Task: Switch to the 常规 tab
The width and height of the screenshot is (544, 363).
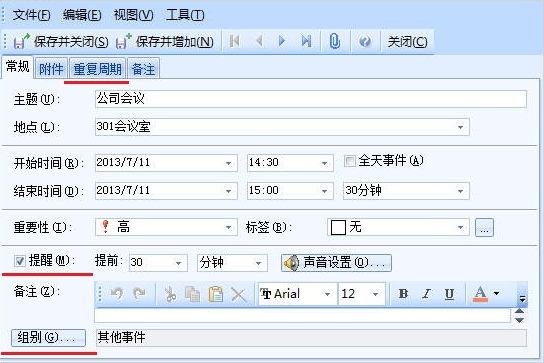Action: click(17, 66)
